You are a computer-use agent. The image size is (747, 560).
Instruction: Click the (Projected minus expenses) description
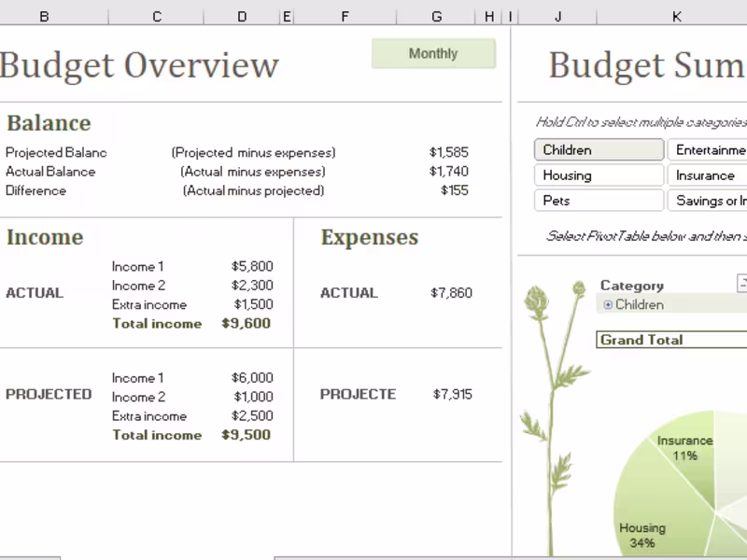click(253, 152)
